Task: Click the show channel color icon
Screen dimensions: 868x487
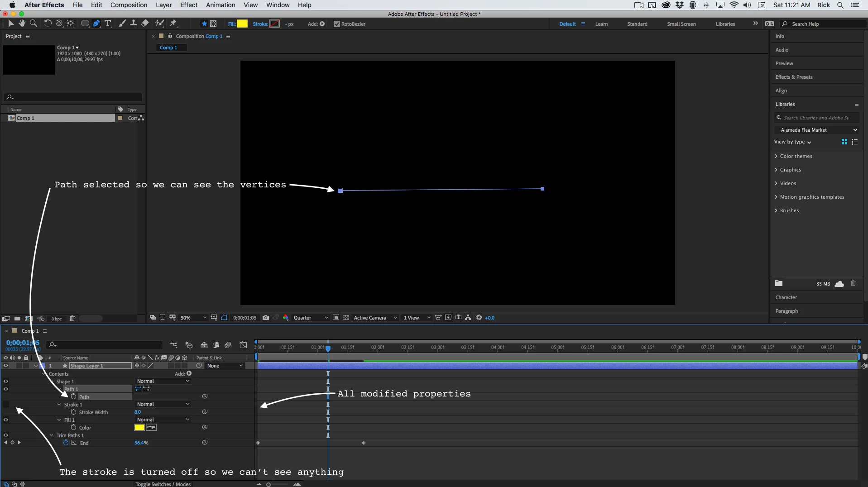Action: [286, 318]
